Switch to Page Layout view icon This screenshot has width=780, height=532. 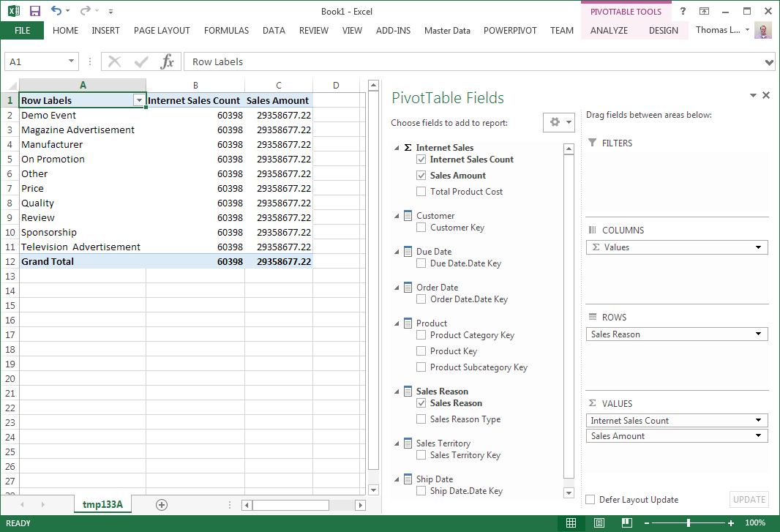[x=599, y=523]
